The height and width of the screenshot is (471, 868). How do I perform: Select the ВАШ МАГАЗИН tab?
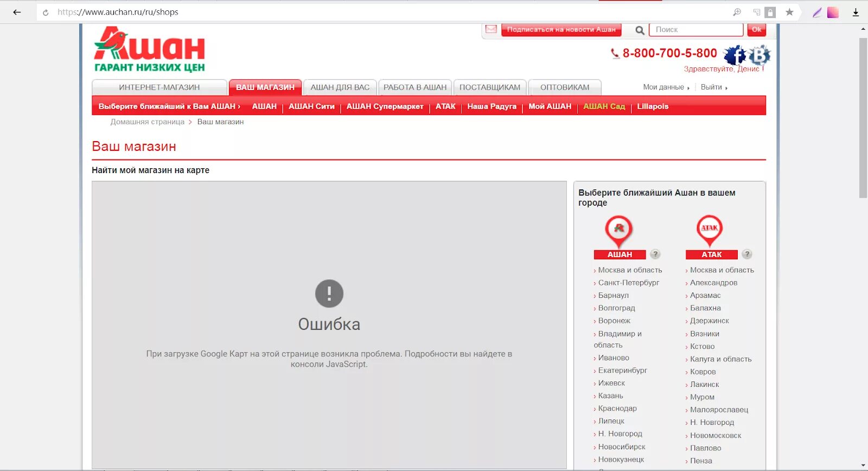[265, 87]
